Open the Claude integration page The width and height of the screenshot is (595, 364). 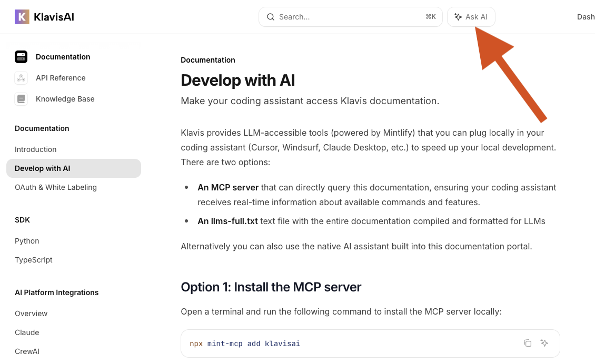tap(27, 332)
